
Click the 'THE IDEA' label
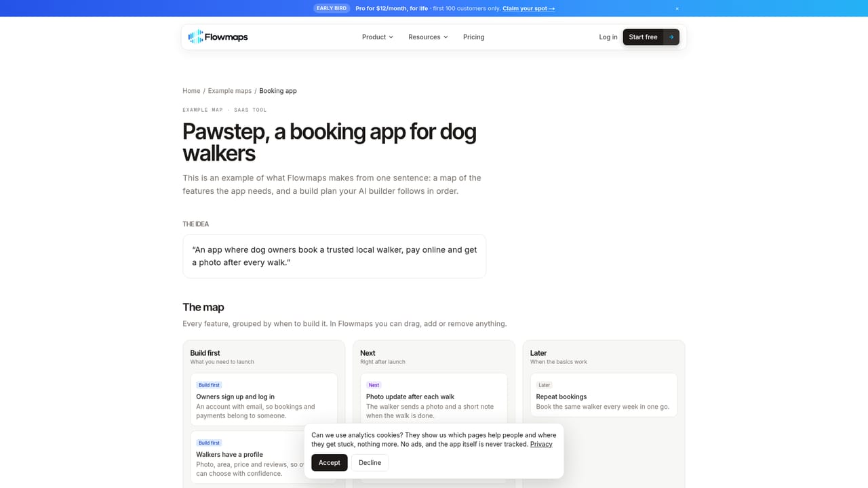tap(196, 224)
